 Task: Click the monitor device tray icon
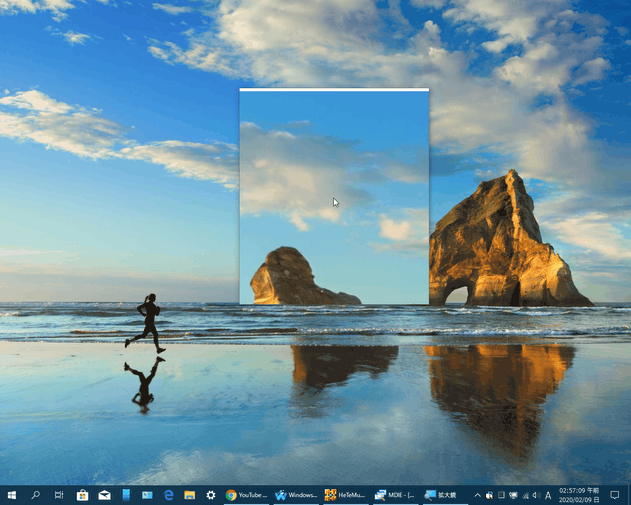tap(513, 495)
